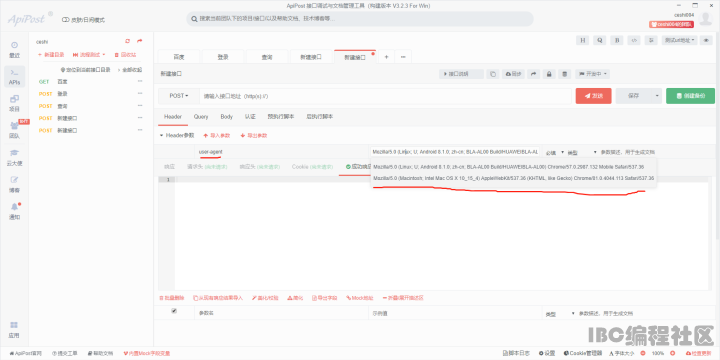Open the 测试url地址 environment dropdown
Image resolution: width=720 pixels, height=360 pixels.
680,40
